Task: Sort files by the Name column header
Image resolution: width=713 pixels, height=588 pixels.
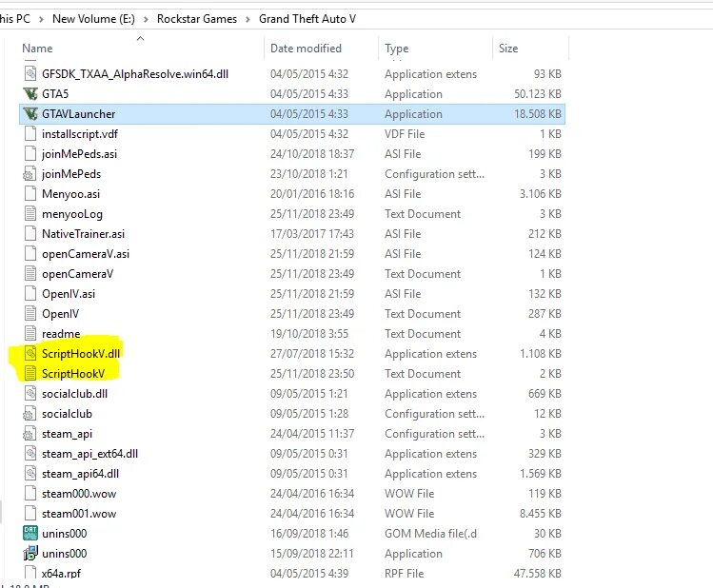Action: [x=37, y=49]
